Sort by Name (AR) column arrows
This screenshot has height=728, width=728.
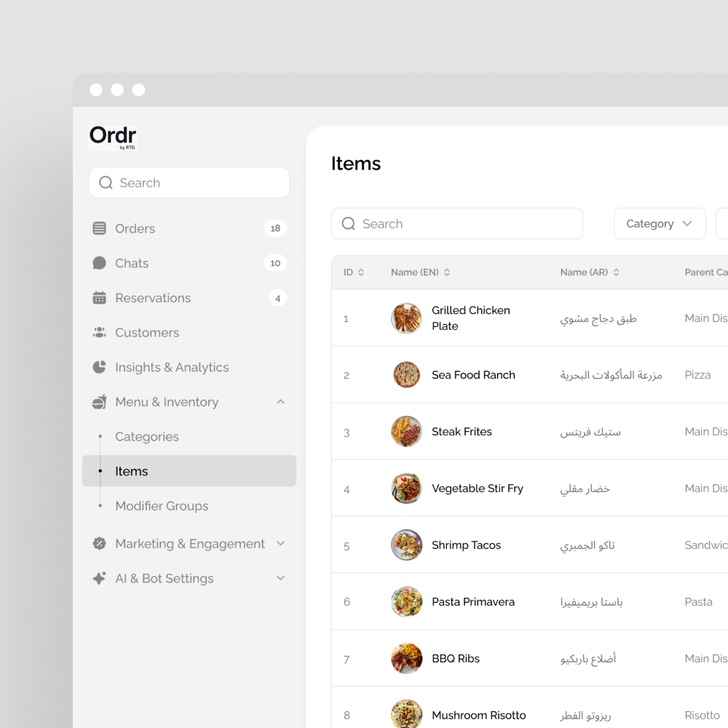[x=616, y=272]
